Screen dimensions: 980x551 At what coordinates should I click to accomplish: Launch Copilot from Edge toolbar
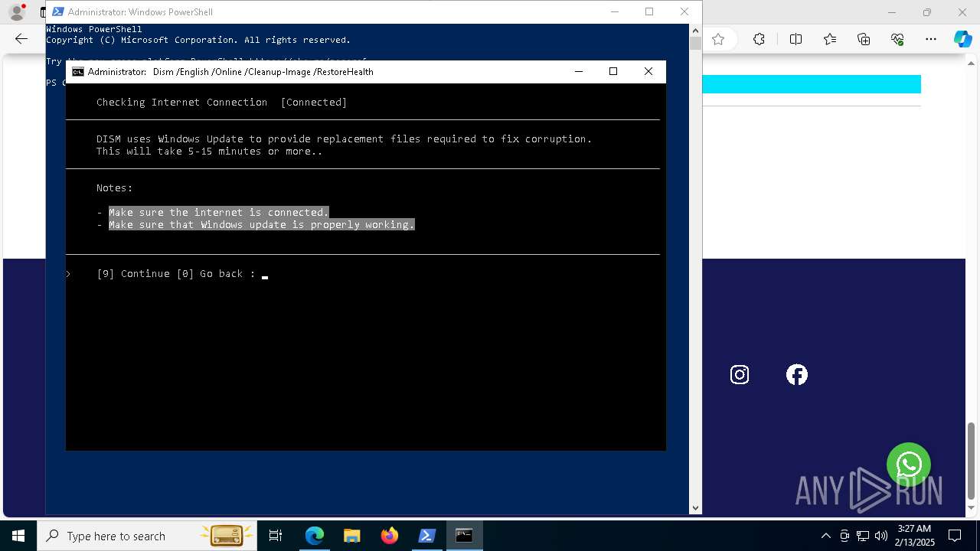tap(962, 40)
